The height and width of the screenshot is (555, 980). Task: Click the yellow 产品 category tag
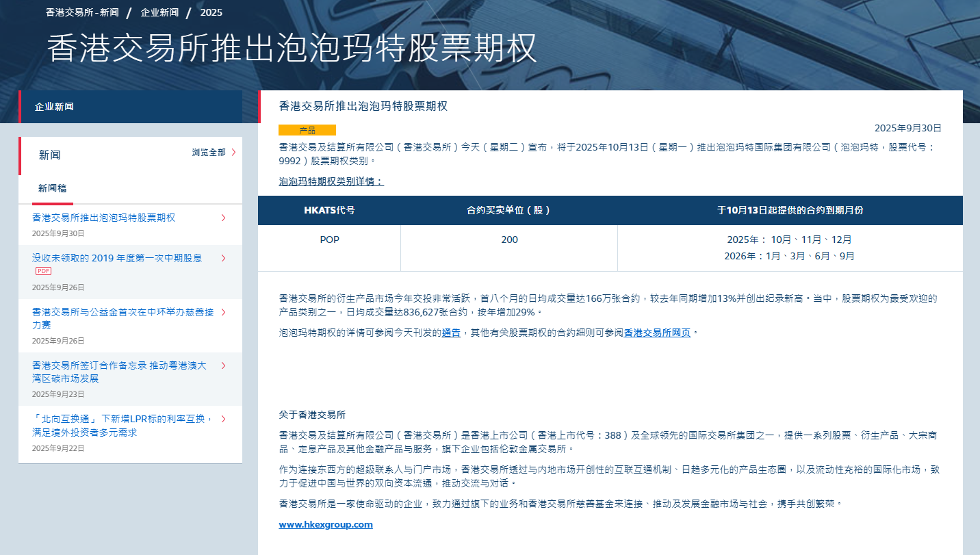(307, 130)
